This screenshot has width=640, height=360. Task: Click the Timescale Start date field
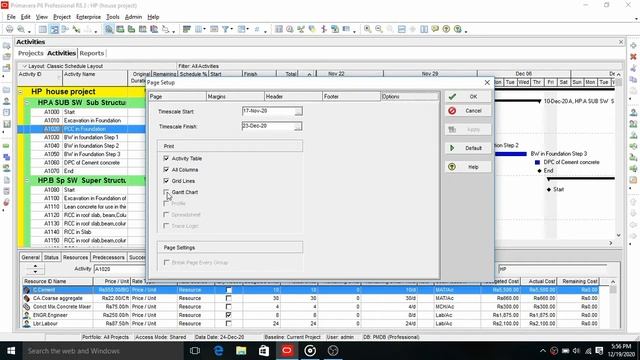tap(268, 111)
